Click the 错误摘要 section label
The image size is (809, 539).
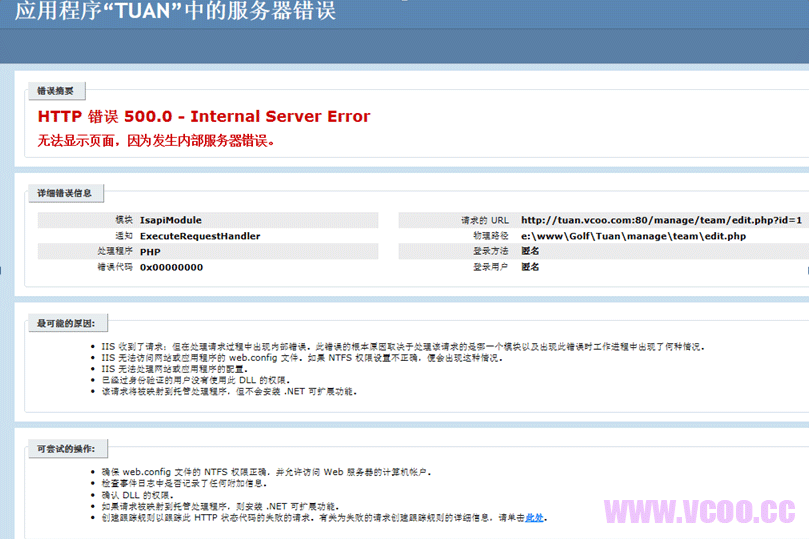56,91
